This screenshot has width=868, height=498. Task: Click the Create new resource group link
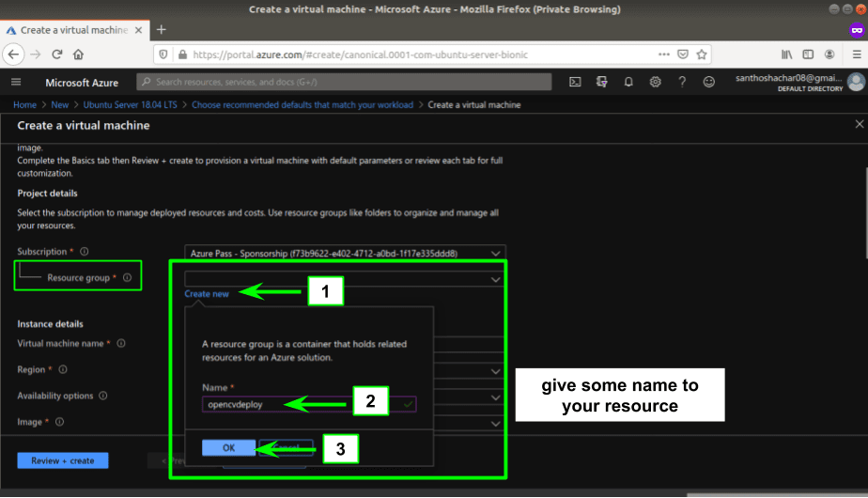207,293
